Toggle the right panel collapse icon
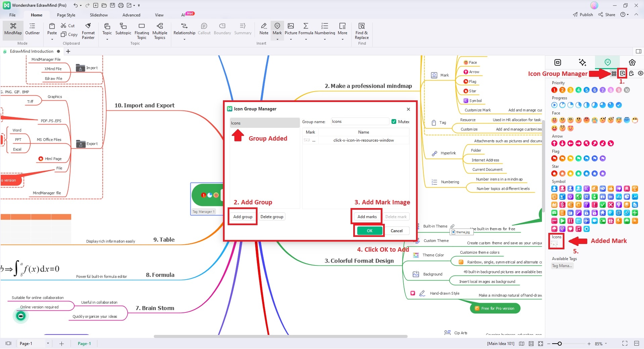644x349 pixels. pyautogui.click(x=639, y=51)
